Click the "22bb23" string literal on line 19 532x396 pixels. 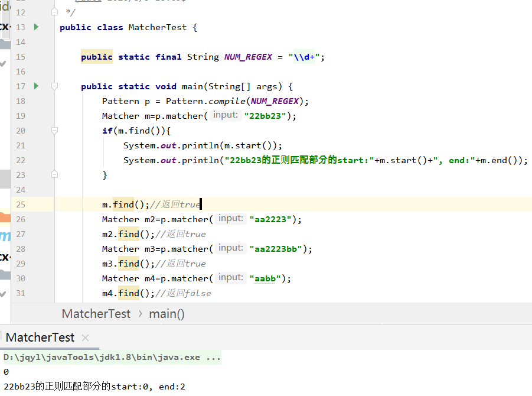click(265, 116)
